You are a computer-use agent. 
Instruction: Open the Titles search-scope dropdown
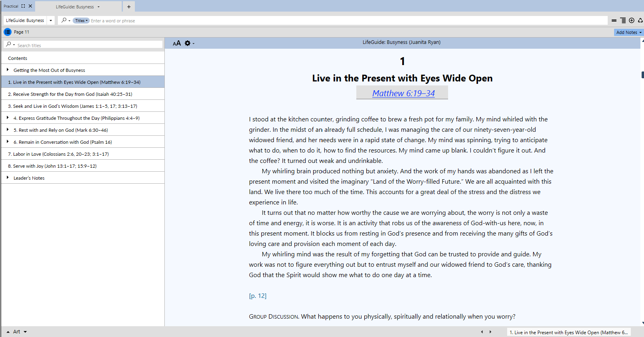[81, 21]
